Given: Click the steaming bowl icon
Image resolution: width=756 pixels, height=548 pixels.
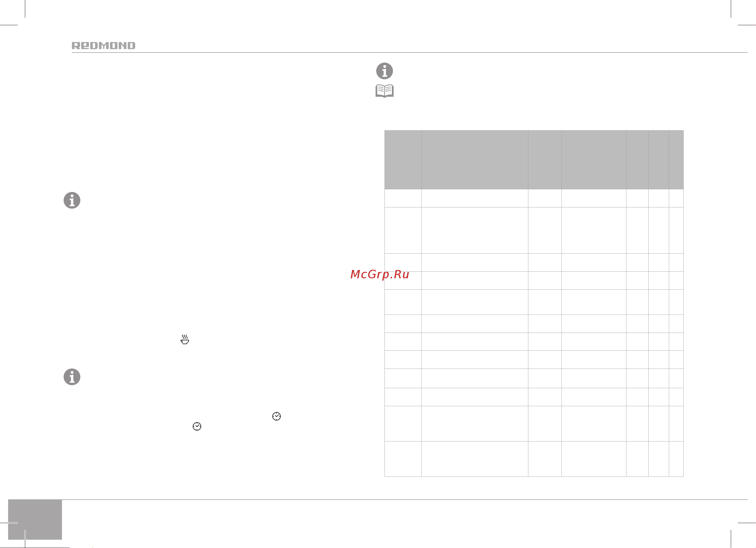Looking at the screenshot, I should (185, 339).
